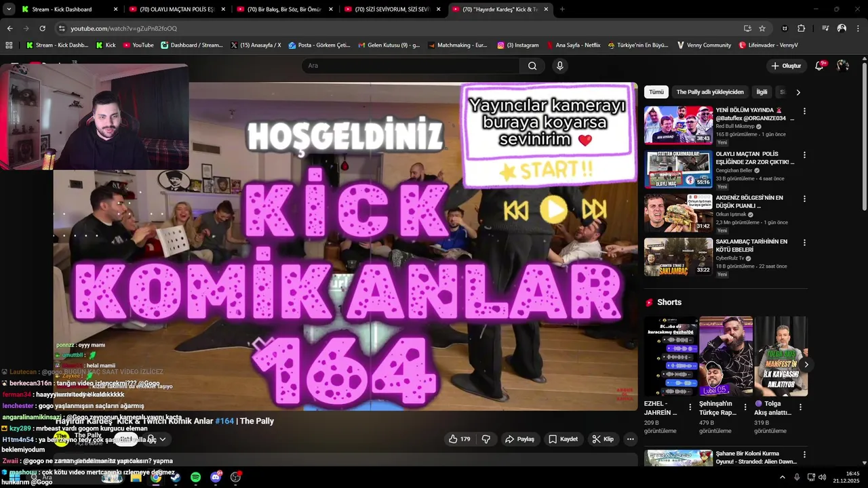Show next Shorts with the arrow button
Viewport: 868px width, 488px height.
(806, 365)
